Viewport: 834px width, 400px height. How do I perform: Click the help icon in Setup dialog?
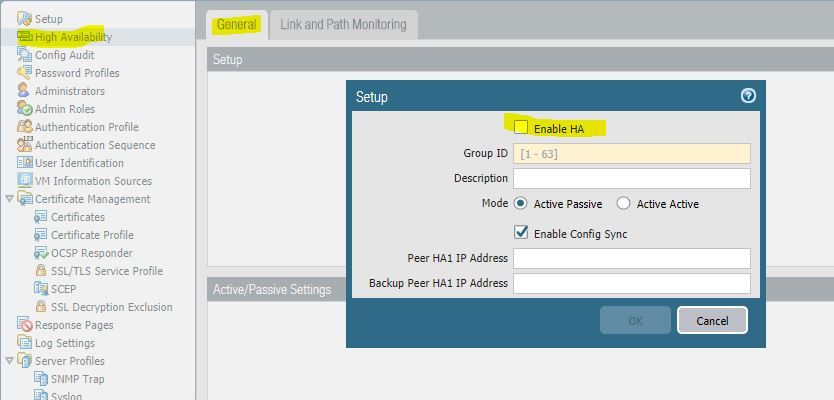[x=748, y=96]
